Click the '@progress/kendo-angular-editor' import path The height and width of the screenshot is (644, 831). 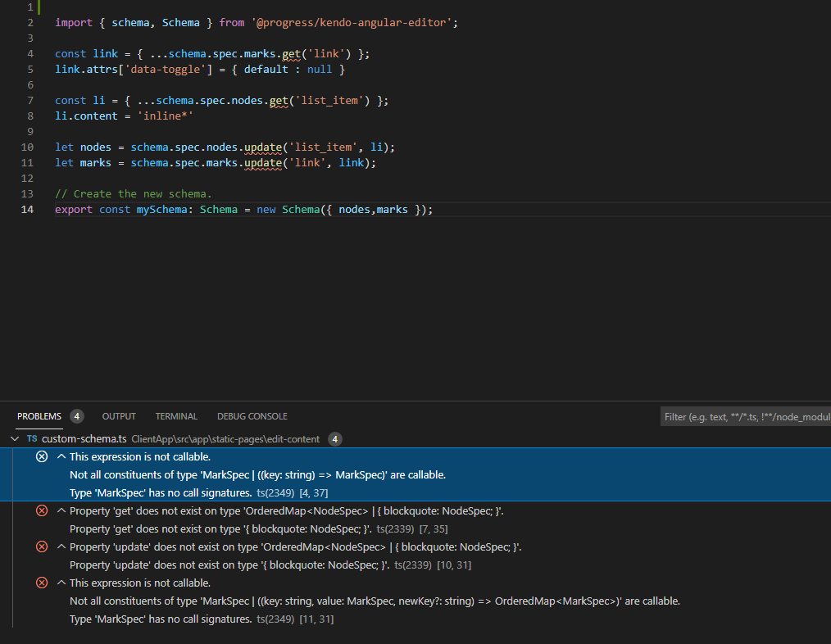click(352, 23)
